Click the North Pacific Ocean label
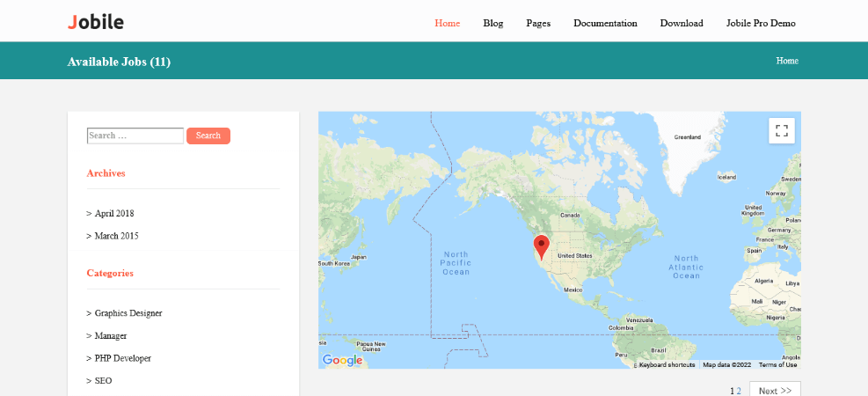Viewport: 868px width, 396px height. [x=456, y=263]
